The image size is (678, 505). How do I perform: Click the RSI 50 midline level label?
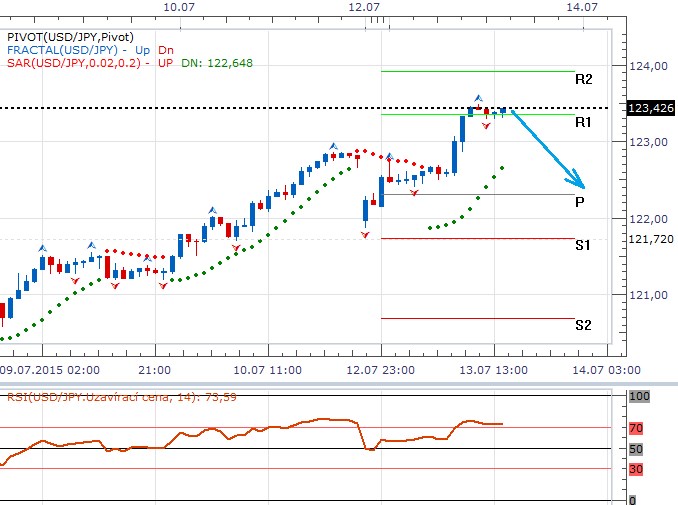637,448
